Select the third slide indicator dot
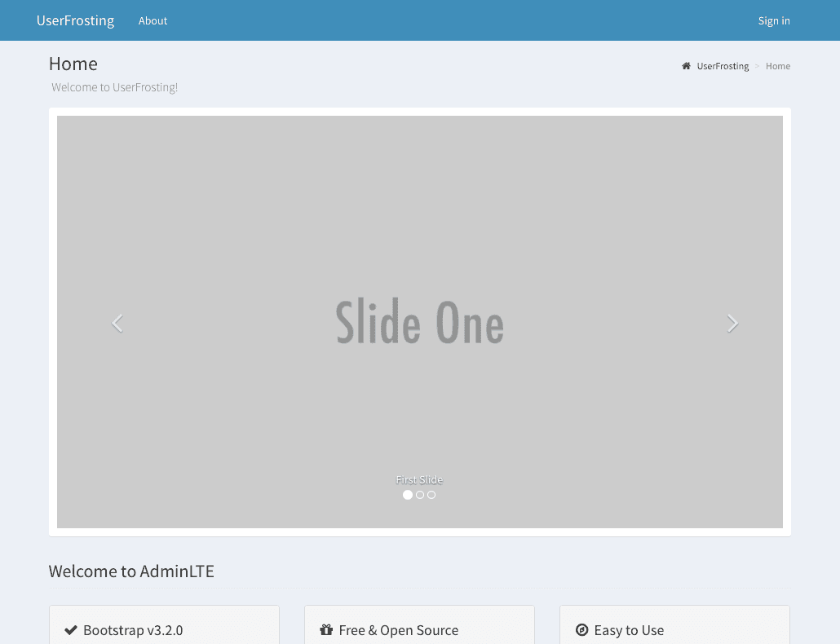The height and width of the screenshot is (644, 840). coord(431,495)
